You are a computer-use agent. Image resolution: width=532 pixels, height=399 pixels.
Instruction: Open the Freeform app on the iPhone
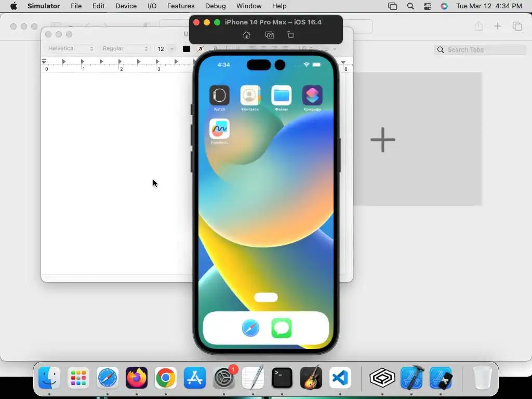point(220,129)
